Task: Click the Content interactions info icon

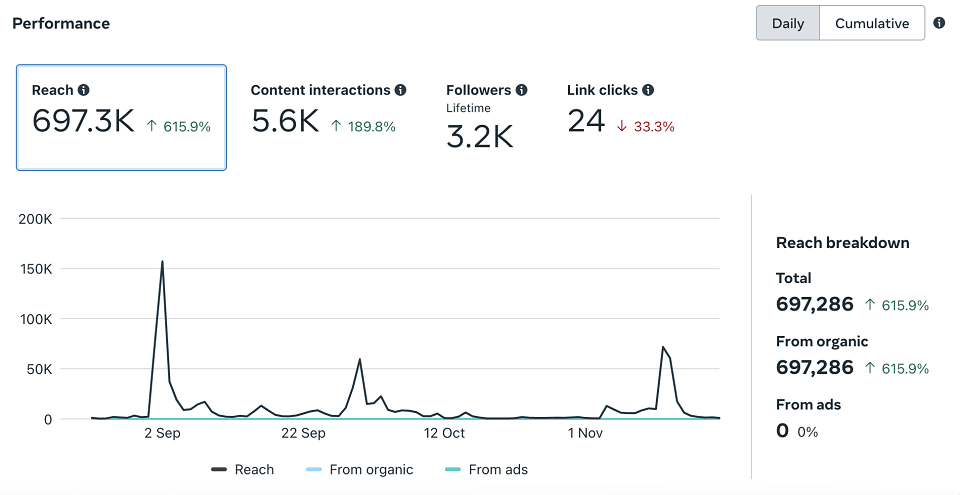Action: click(x=400, y=90)
